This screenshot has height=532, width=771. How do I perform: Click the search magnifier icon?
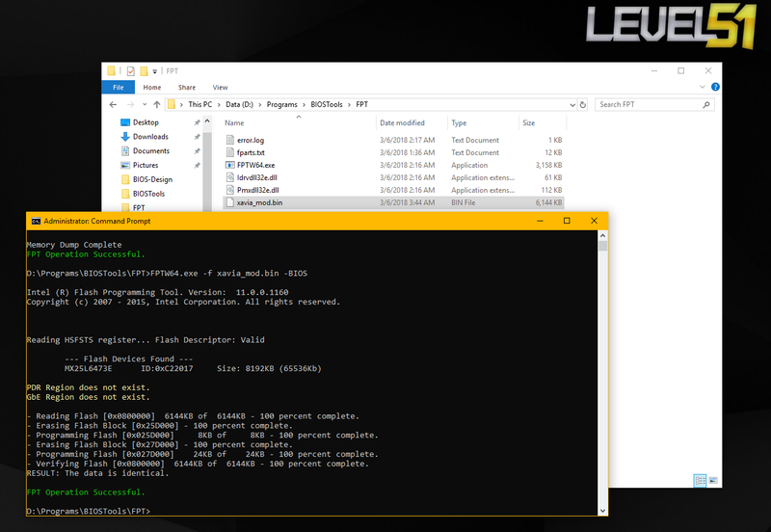[706, 104]
